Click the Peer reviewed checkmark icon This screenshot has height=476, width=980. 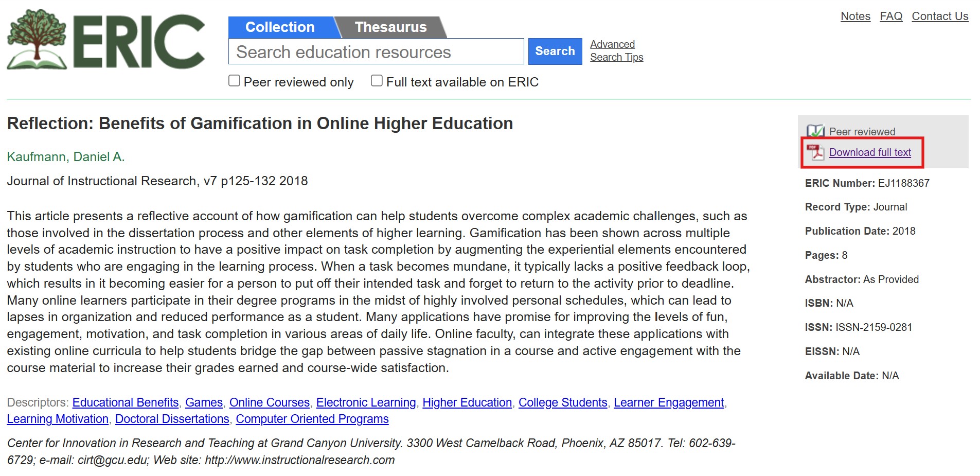815,131
